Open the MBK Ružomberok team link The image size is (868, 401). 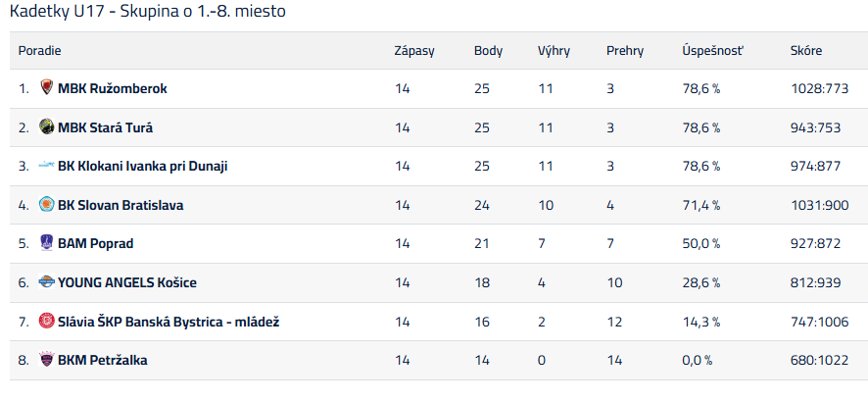pyautogui.click(x=113, y=88)
